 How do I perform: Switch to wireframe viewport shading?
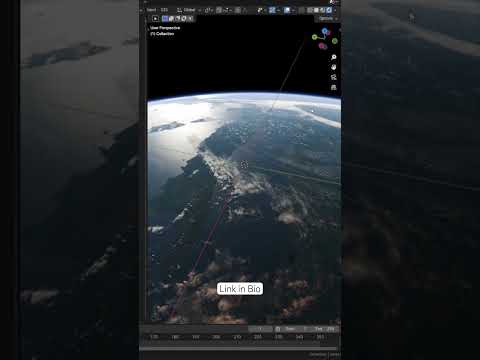point(309,10)
